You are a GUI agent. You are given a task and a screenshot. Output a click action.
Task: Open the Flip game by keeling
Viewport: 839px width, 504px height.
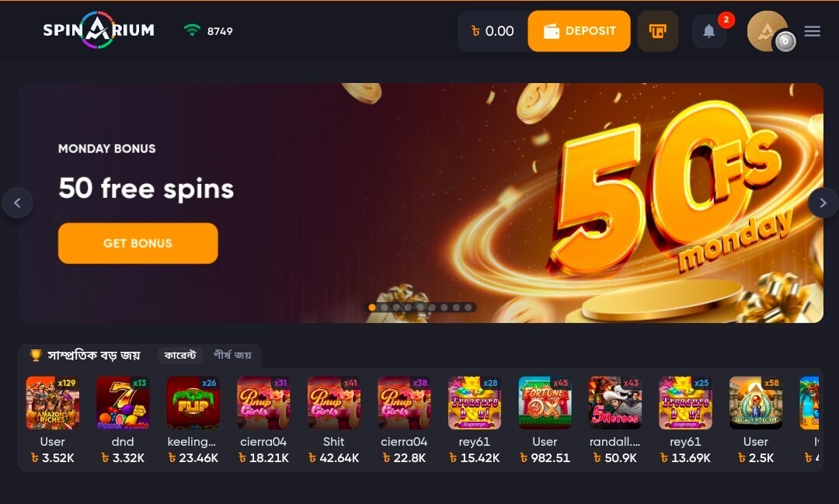point(193,402)
